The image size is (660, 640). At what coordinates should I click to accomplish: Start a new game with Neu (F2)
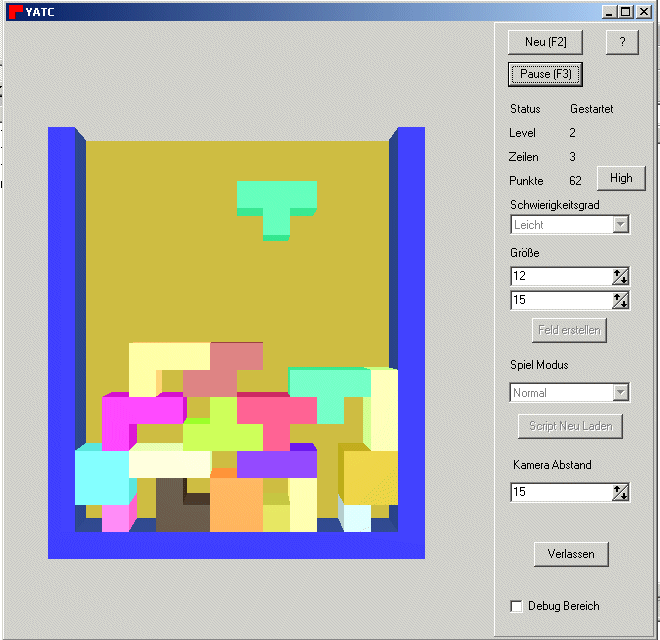[x=545, y=42]
